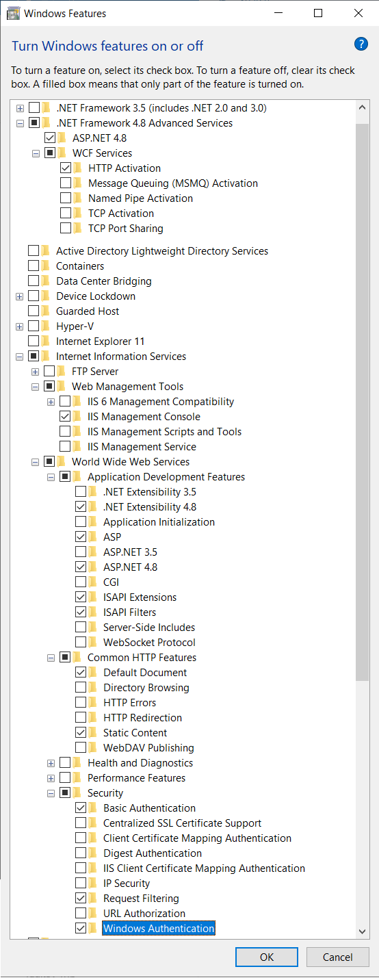Maximize the Windows Features window
The image size is (379, 980).
(x=318, y=13)
